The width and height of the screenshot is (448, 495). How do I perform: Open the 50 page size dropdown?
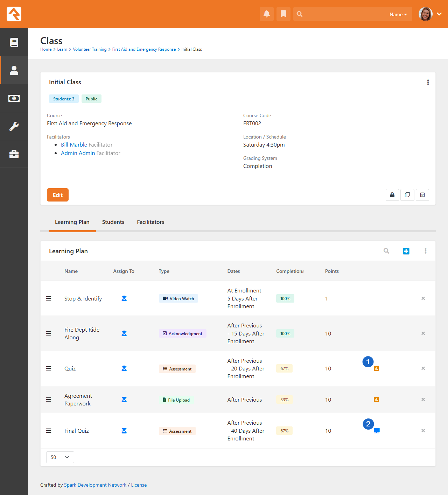[x=60, y=457]
